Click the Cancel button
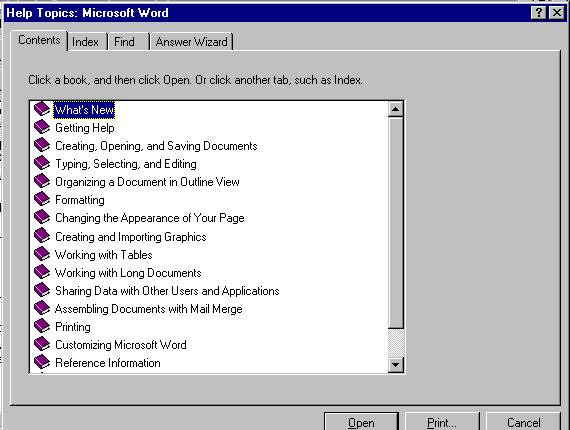The width and height of the screenshot is (570, 430). point(523,422)
